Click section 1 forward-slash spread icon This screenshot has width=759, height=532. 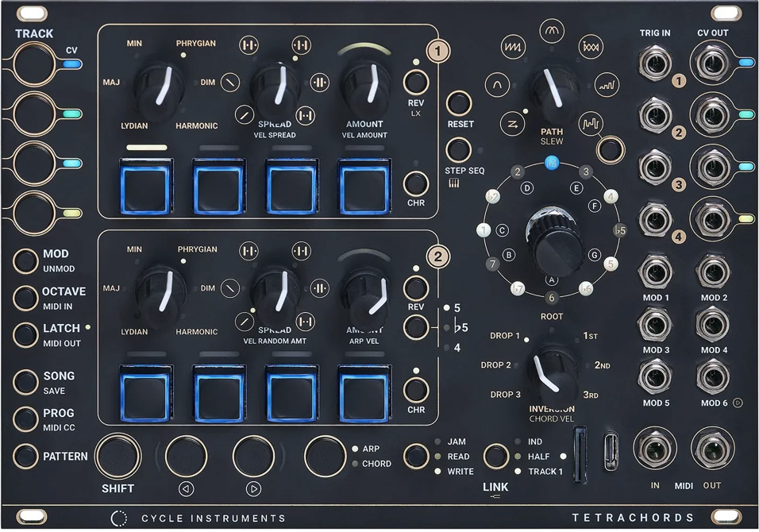(245, 114)
